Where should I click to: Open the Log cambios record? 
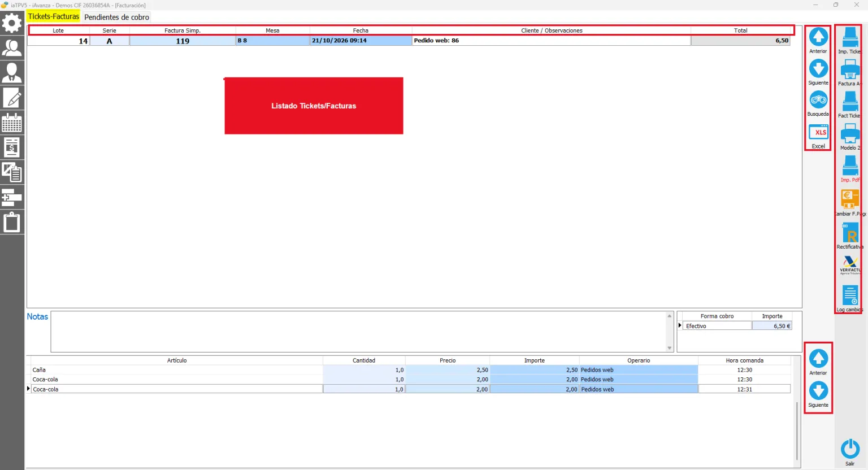[x=850, y=295]
